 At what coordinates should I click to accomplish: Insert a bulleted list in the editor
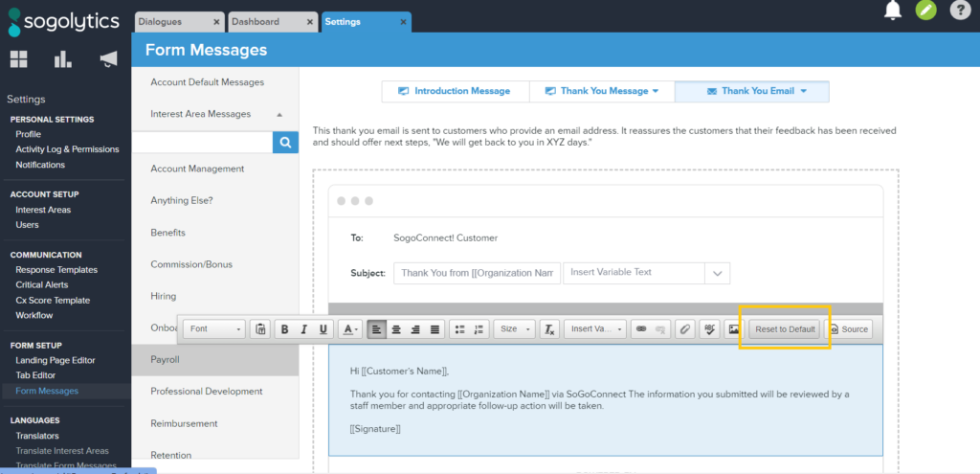[x=459, y=329]
